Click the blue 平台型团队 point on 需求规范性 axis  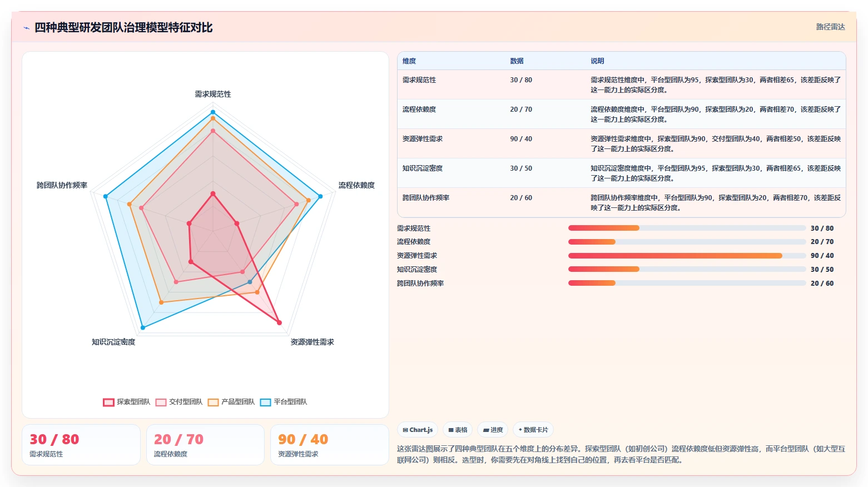coord(213,112)
